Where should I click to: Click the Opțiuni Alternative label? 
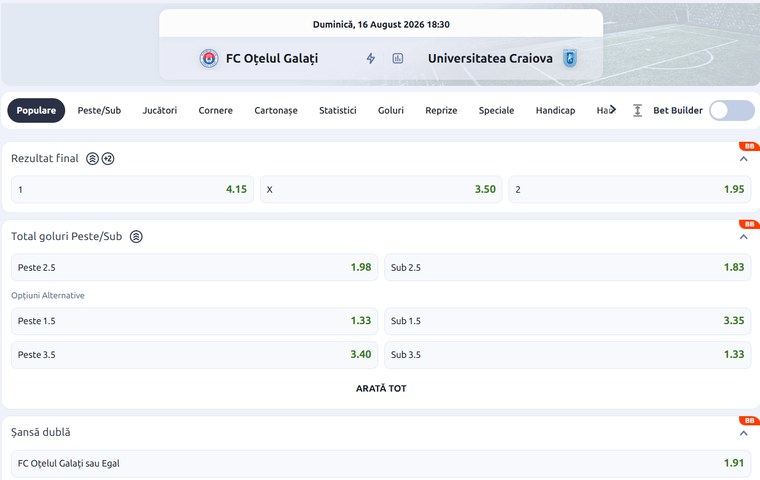pyautogui.click(x=48, y=296)
